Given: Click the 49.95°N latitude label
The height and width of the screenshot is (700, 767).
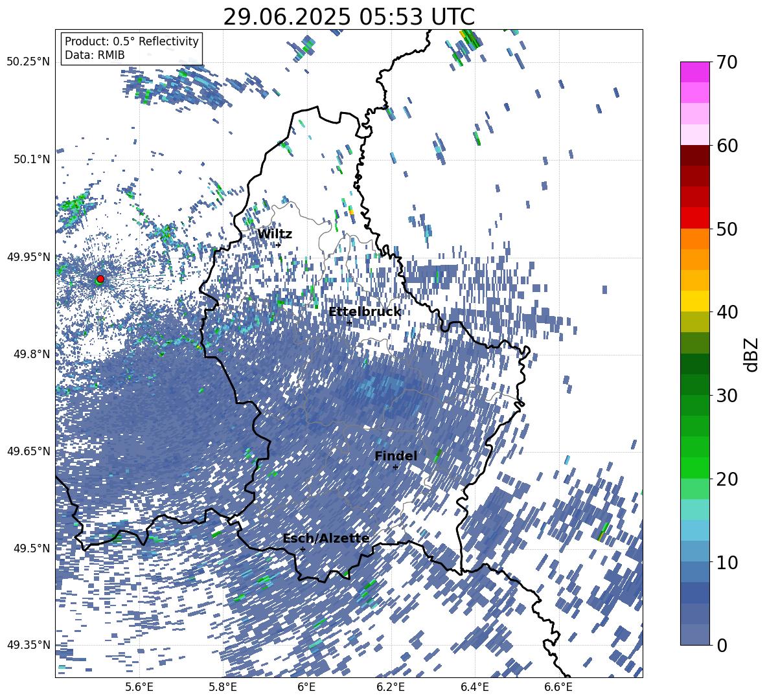Looking at the screenshot, I should 29,256.
